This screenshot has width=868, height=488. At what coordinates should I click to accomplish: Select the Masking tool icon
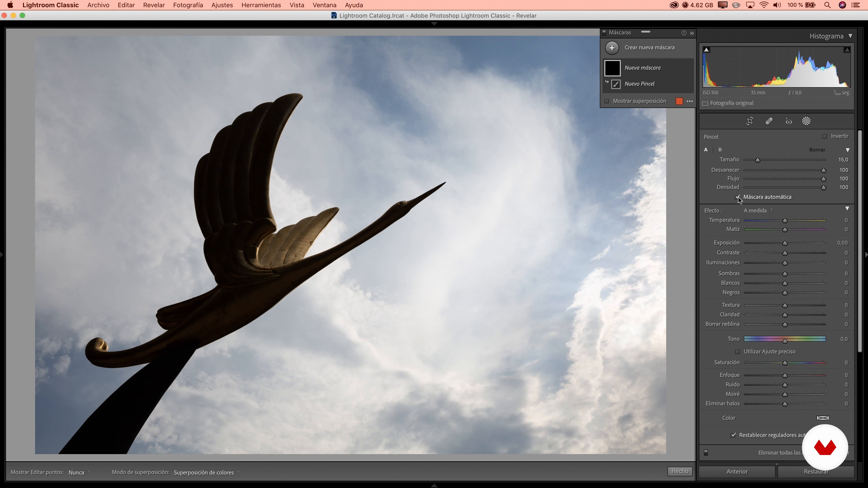point(806,121)
